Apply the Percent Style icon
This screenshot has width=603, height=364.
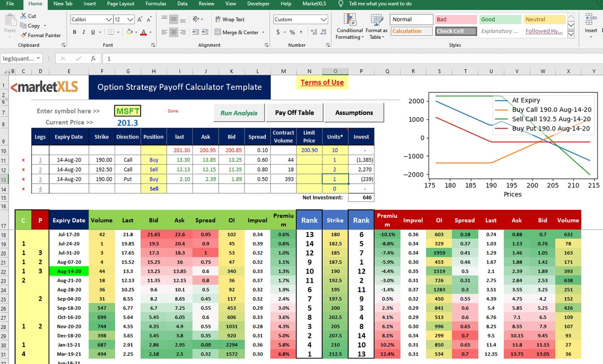293,32
